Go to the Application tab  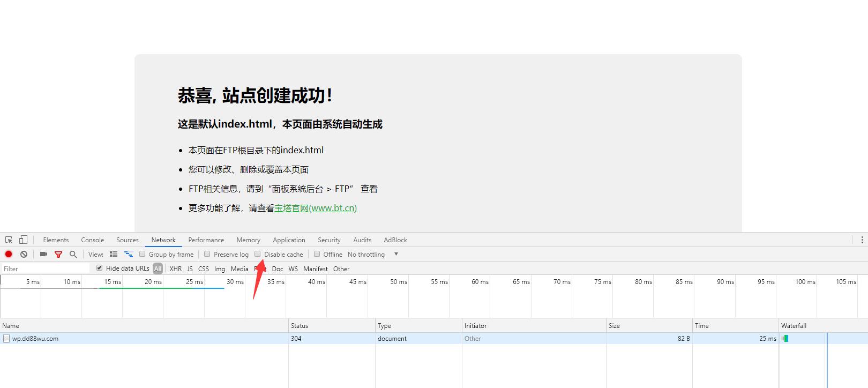289,240
